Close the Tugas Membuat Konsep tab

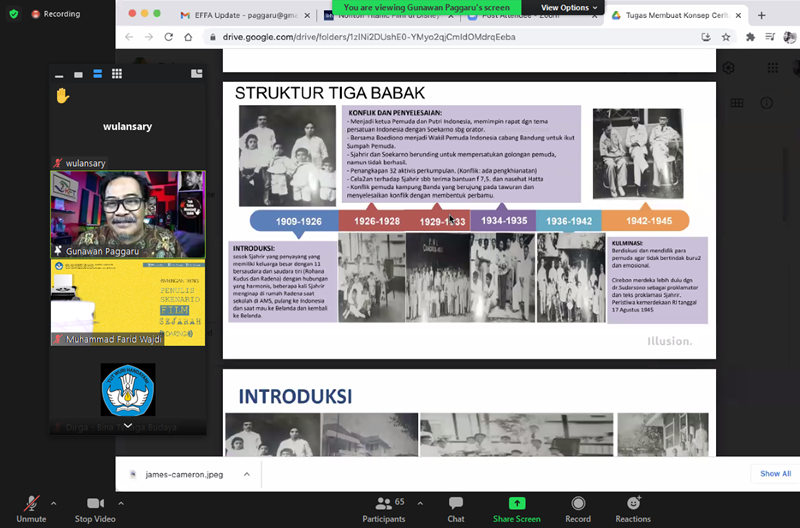[x=738, y=15]
